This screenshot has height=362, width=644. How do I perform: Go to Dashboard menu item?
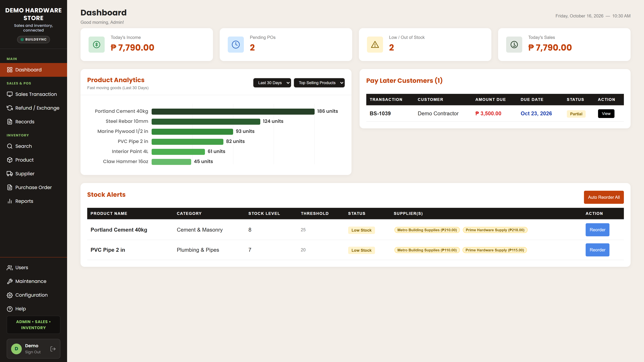[34, 70]
